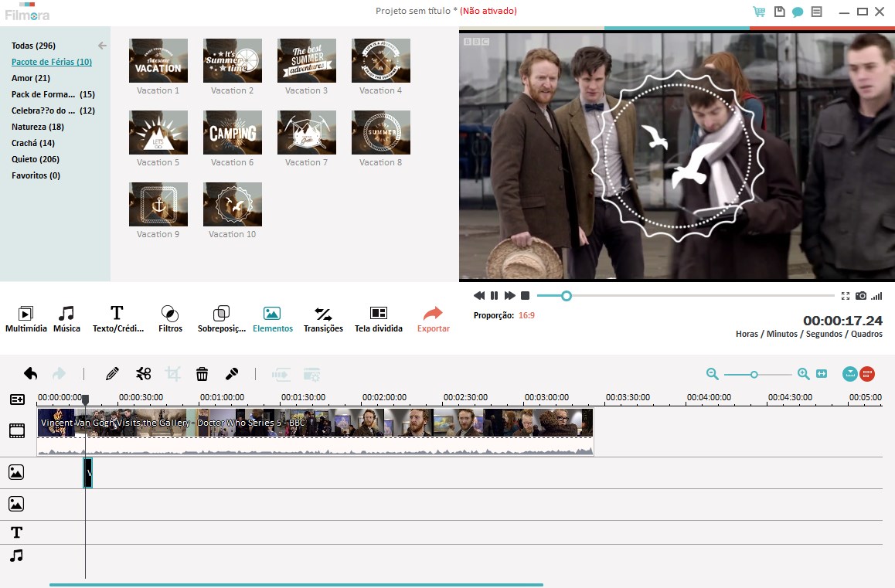This screenshot has width=895, height=588.
Task: Take a snapshot with the camera icon
Action: pos(861,296)
